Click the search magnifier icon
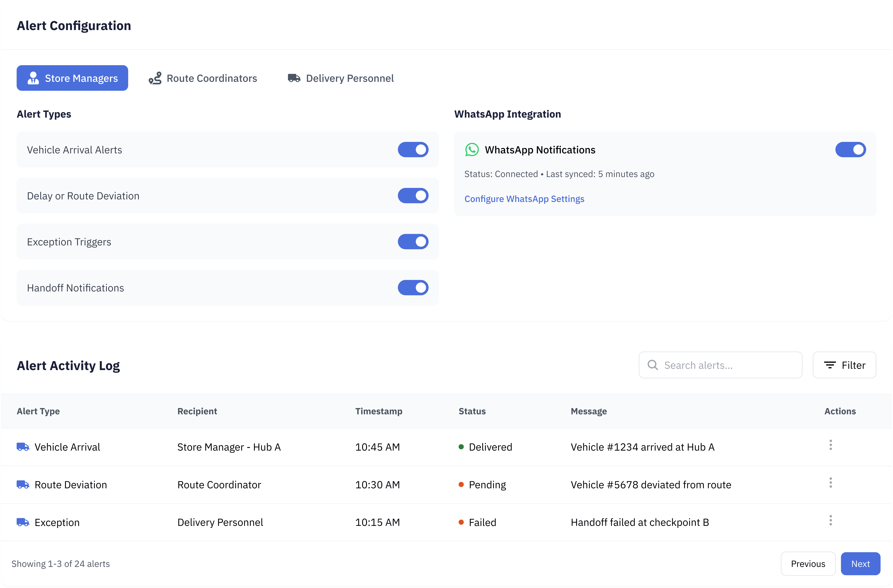Viewport: 893px width, 588px height. (x=652, y=365)
